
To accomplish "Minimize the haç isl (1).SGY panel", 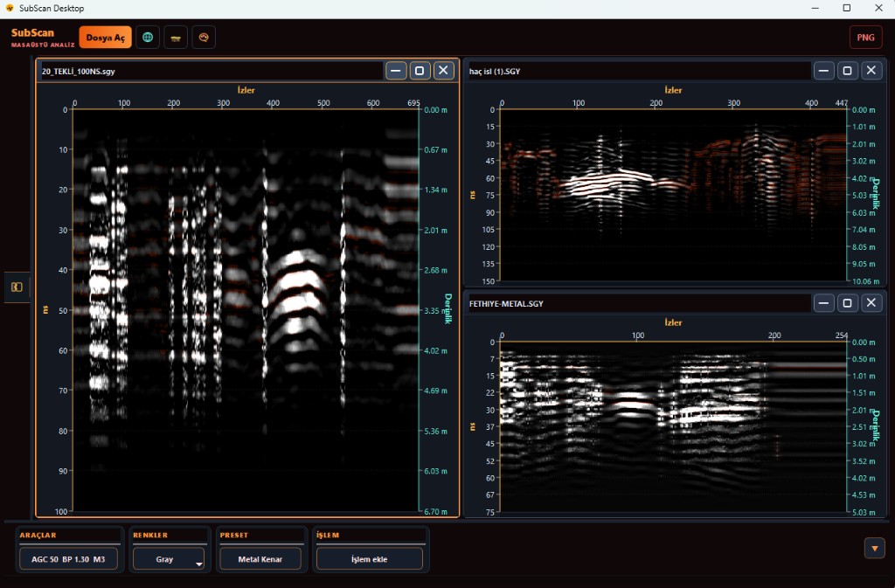I will 823,71.
